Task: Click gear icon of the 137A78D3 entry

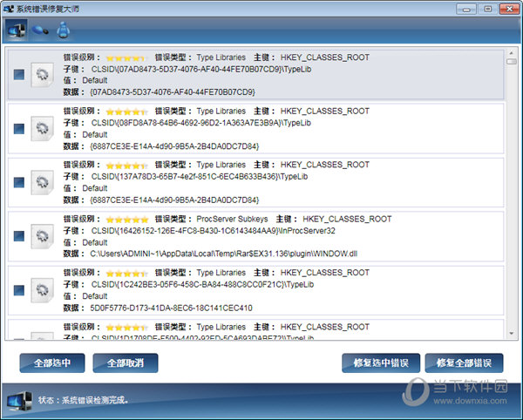Action: 43,182
